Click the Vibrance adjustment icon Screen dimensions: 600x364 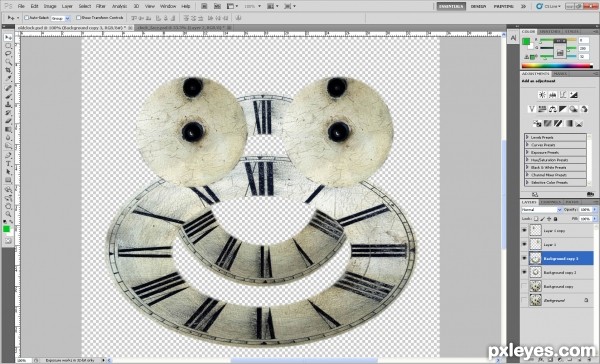[x=532, y=109]
